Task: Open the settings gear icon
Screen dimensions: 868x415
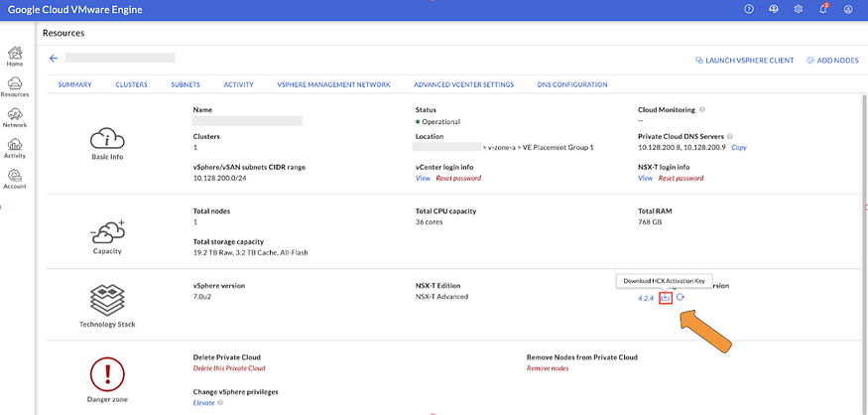Action: [799, 9]
